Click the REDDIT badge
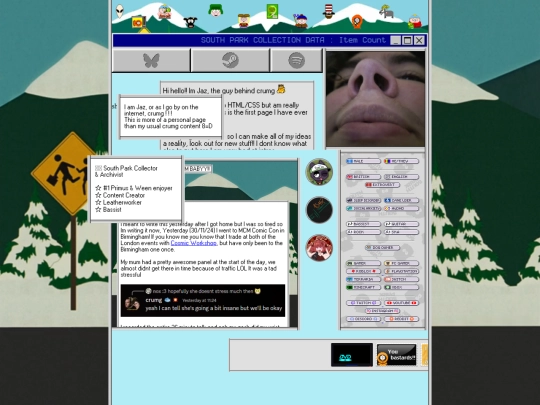Viewport: 540px width, 405px height. tap(402, 319)
